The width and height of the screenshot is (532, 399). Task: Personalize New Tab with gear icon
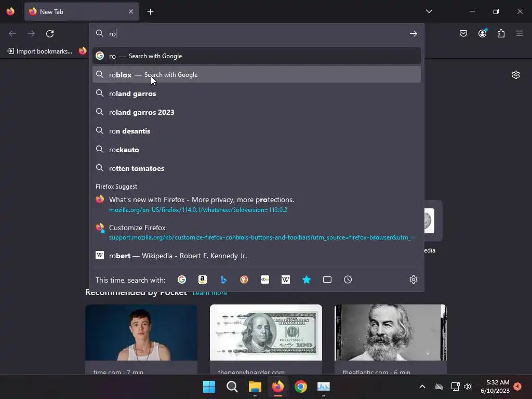click(516, 75)
